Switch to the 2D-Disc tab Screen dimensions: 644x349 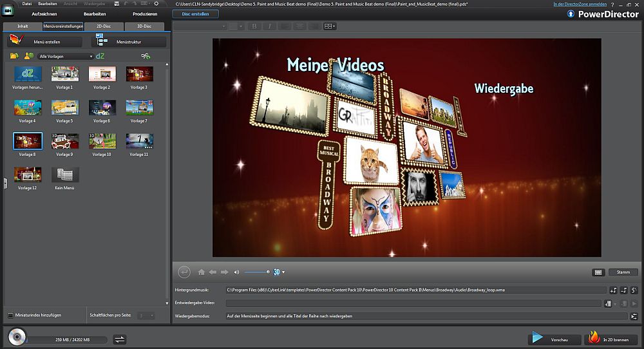coord(104,26)
